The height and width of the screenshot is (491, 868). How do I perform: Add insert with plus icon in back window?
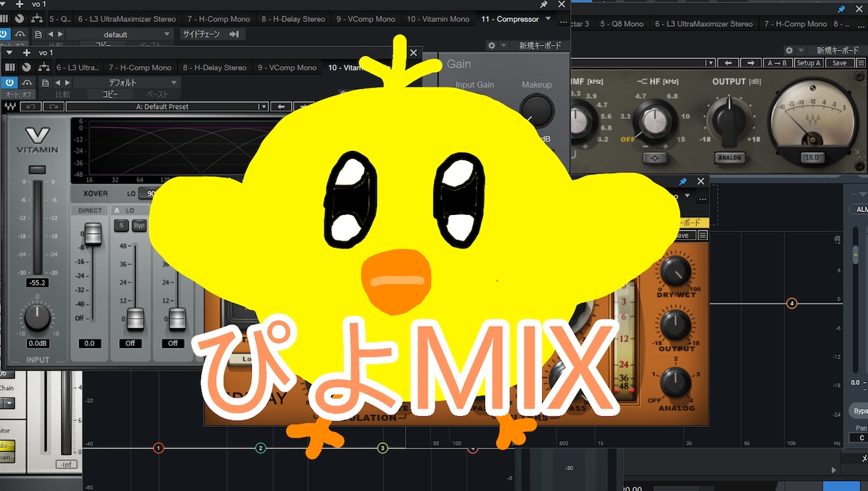pyautogui.click(x=19, y=4)
